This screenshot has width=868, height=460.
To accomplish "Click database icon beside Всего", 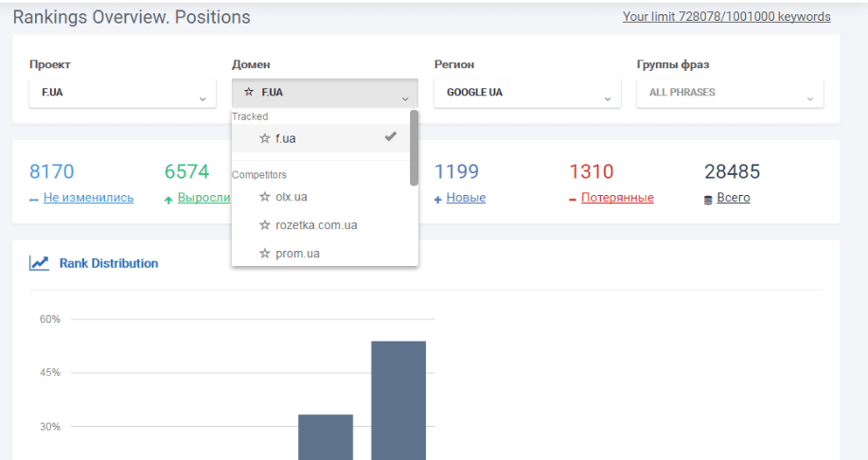I will pyautogui.click(x=708, y=200).
